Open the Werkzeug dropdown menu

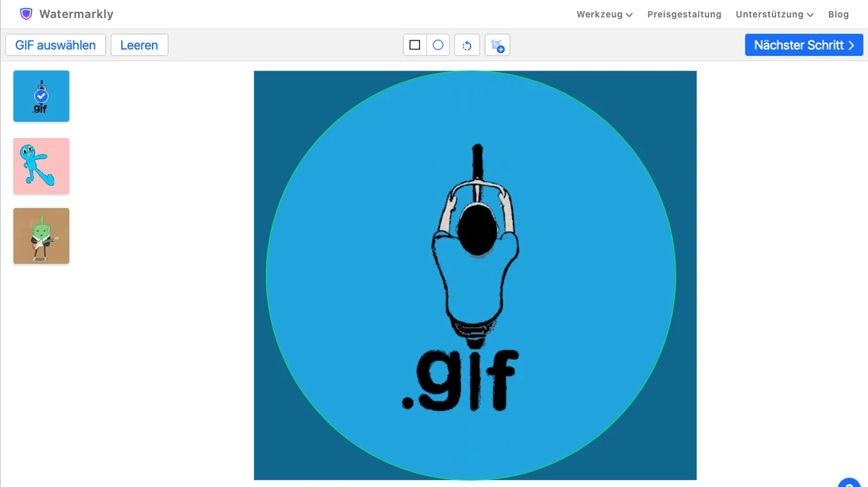[604, 15]
